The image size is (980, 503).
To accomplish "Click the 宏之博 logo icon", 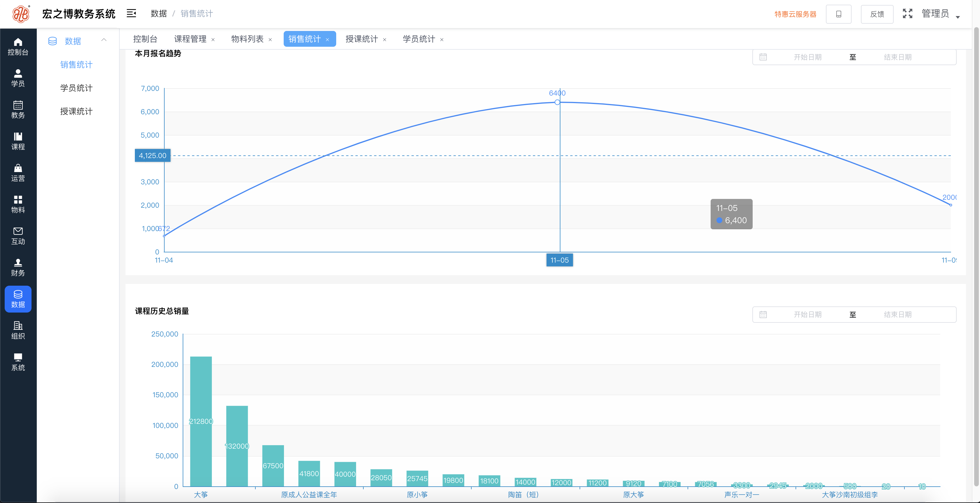I will point(21,14).
